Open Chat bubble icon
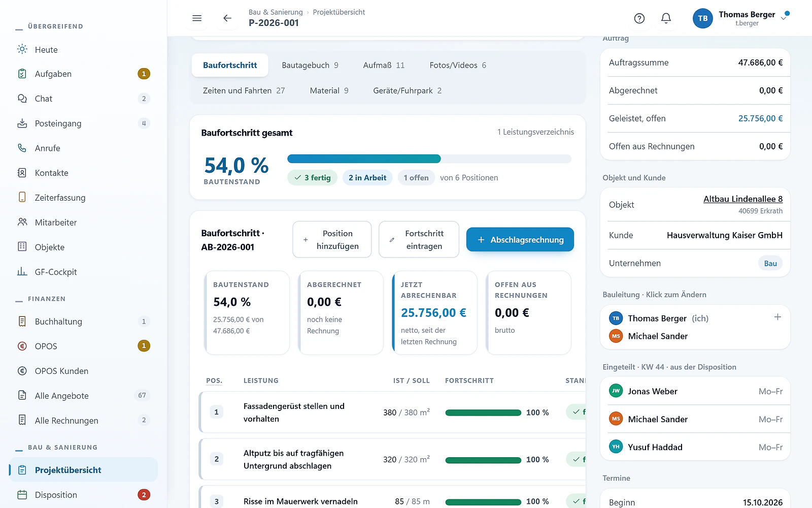 (22, 99)
